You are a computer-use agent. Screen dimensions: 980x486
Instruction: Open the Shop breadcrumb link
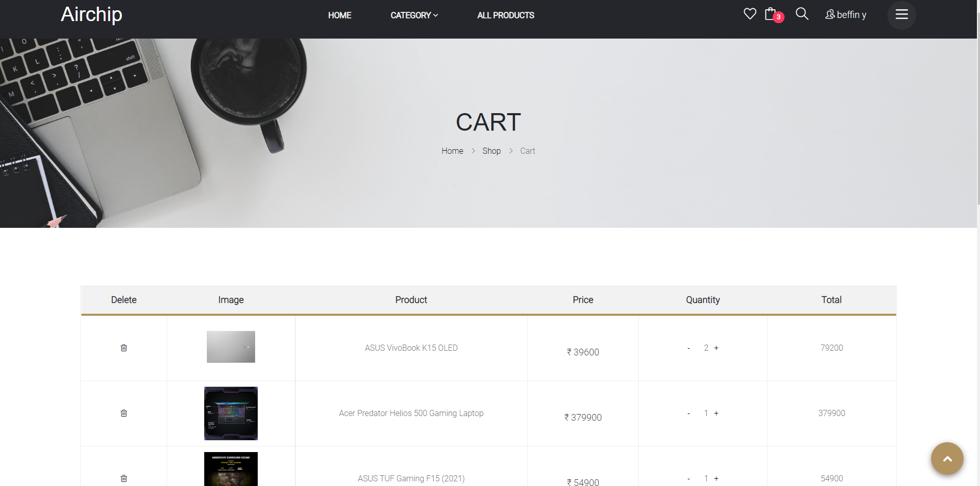click(x=491, y=151)
